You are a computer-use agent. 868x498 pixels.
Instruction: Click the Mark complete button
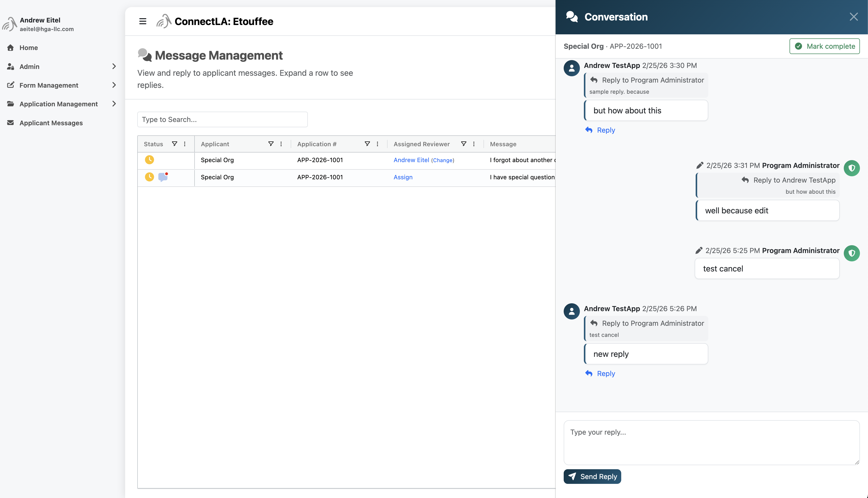(x=824, y=46)
